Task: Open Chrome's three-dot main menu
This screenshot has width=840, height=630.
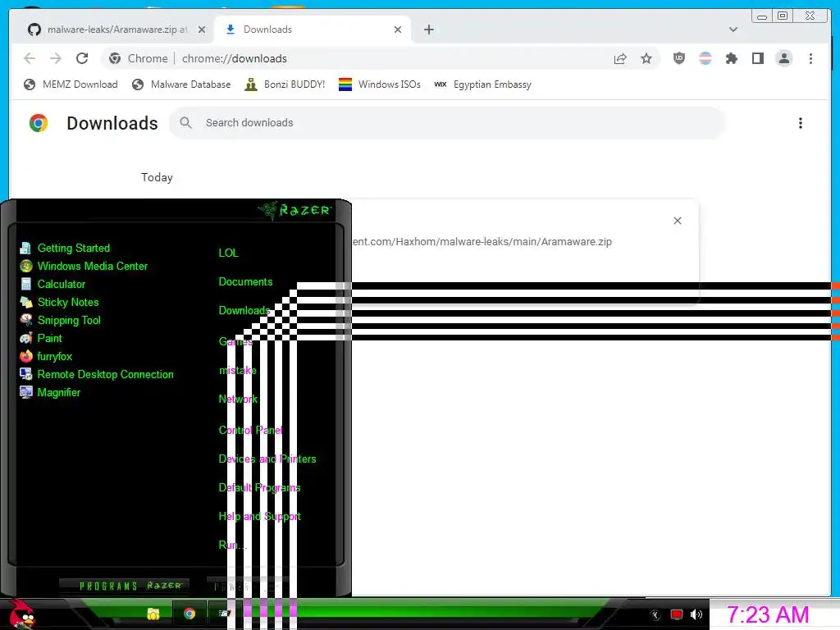Action: tap(810, 58)
